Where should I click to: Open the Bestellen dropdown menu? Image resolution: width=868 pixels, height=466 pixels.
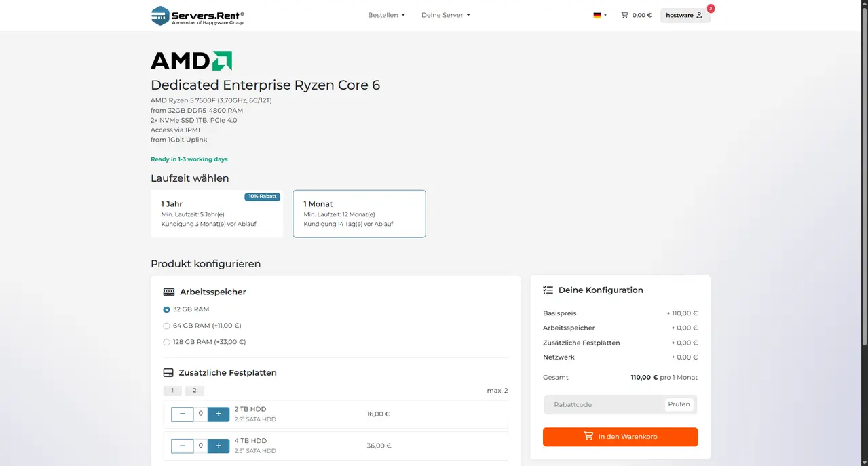pyautogui.click(x=386, y=15)
